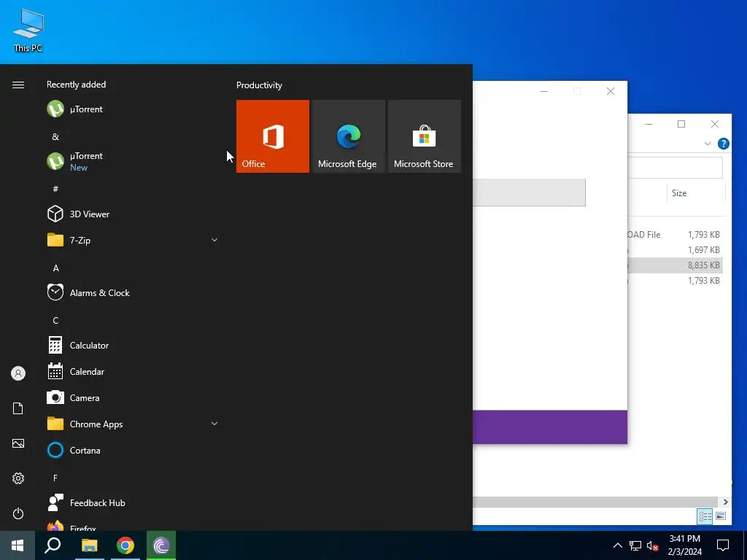
Task: Select the file row sized 1,697 KB
Action: point(675,250)
